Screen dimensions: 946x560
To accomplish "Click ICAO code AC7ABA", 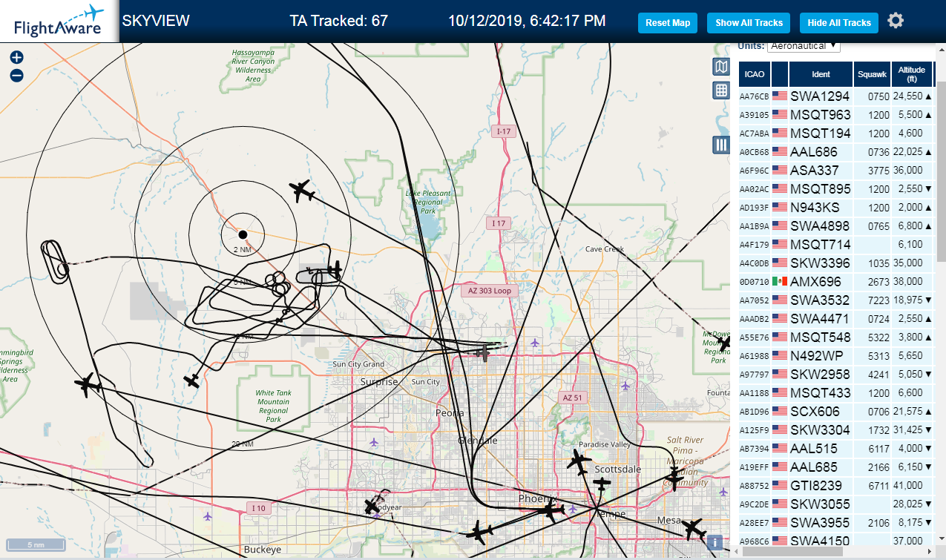I will pos(755,134).
